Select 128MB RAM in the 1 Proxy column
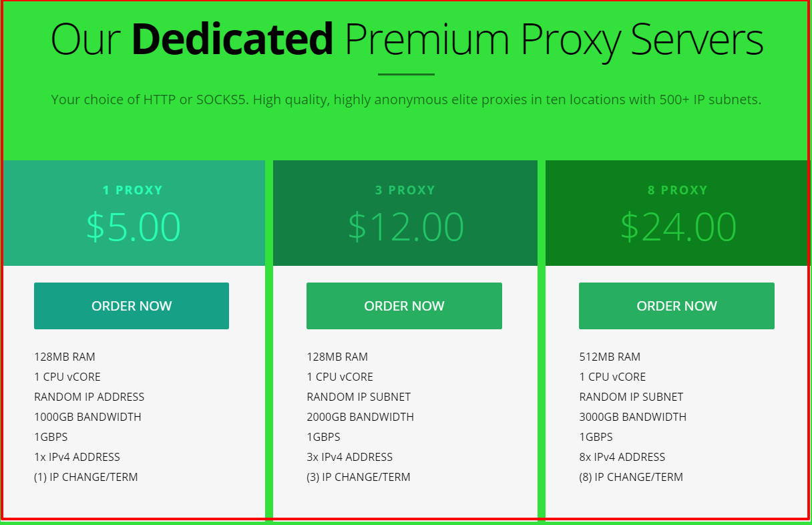 [x=63, y=356]
